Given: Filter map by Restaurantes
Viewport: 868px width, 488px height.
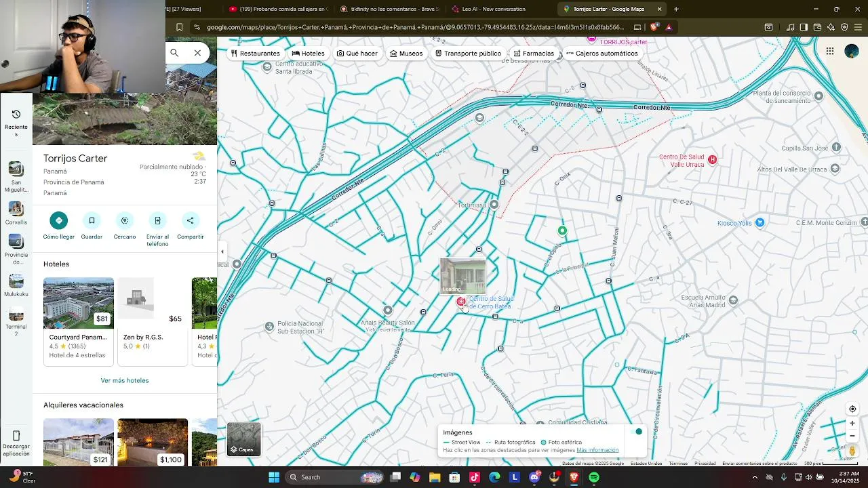Looking at the screenshot, I should point(256,54).
